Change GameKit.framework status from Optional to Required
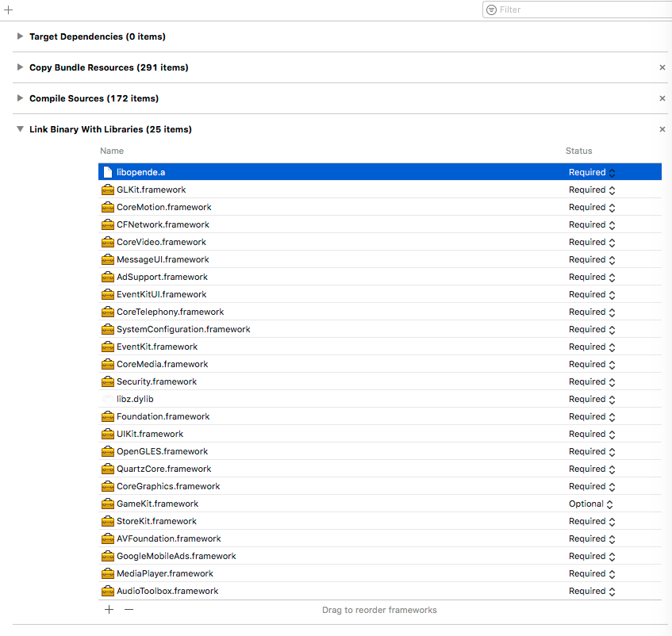The width and height of the screenshot is (672, 636). point(609,504)
